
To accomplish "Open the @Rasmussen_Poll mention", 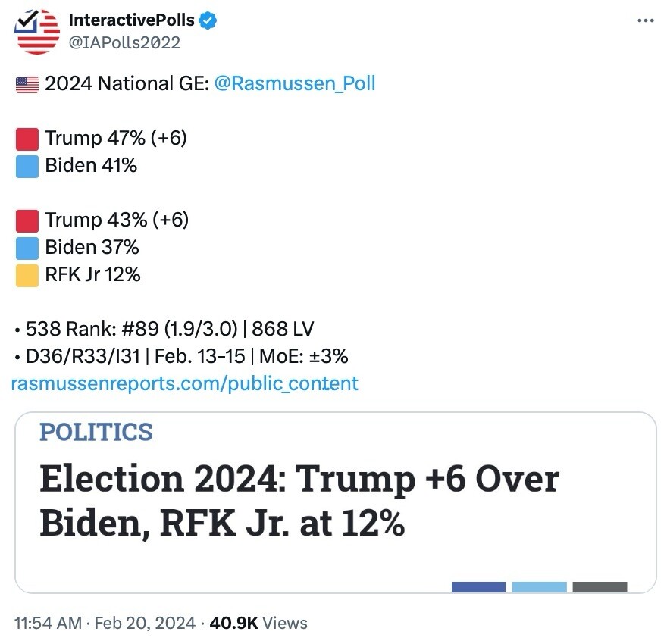I will point(294,83).
